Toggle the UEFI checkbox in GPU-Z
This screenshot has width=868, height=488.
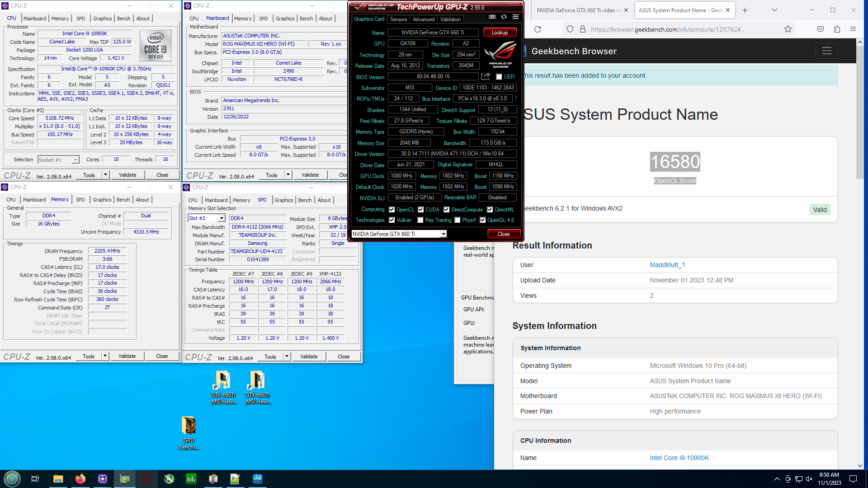(499, 77)
